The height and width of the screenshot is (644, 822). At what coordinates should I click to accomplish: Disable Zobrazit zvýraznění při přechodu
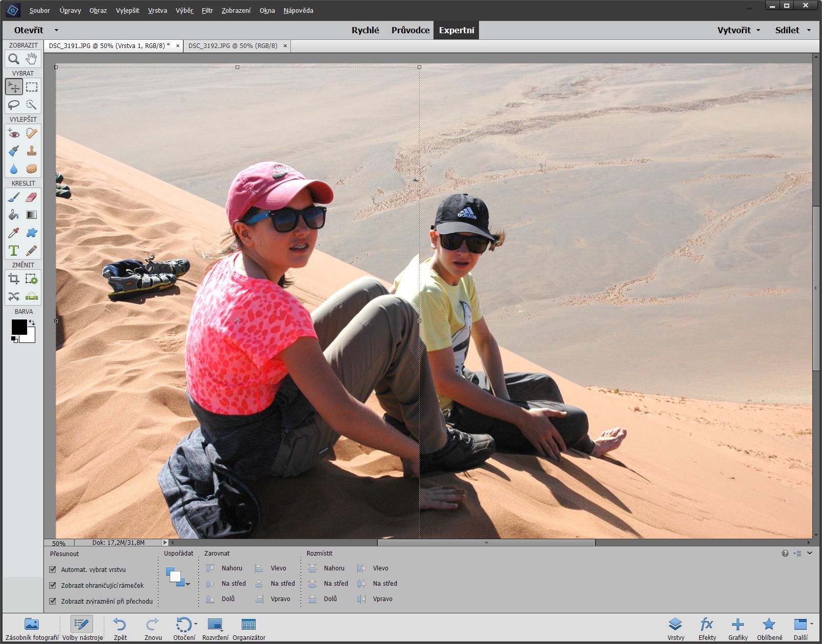(53, 601)
